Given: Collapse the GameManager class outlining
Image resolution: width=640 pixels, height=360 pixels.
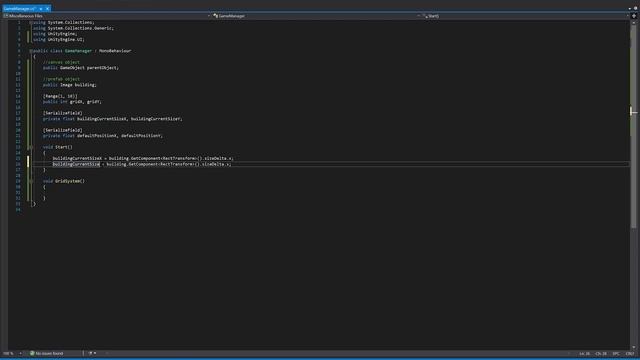Looking at the screenshot, I should point(31,51).
